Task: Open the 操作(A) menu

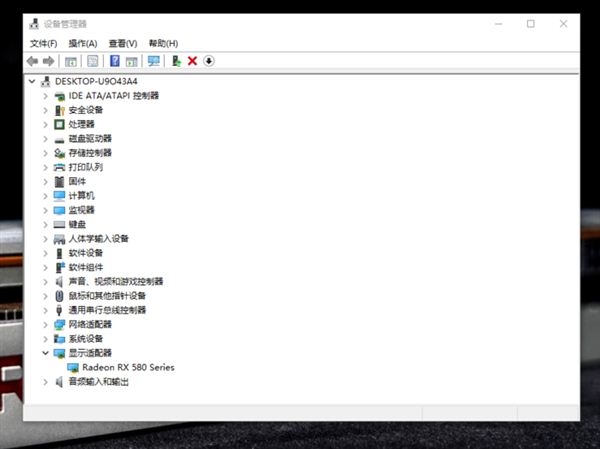Action: pyautogui.click(x=83, y=43)
